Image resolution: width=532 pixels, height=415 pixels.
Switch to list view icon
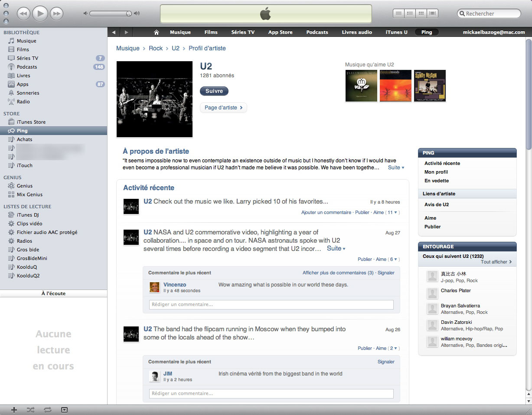(399, 13)
